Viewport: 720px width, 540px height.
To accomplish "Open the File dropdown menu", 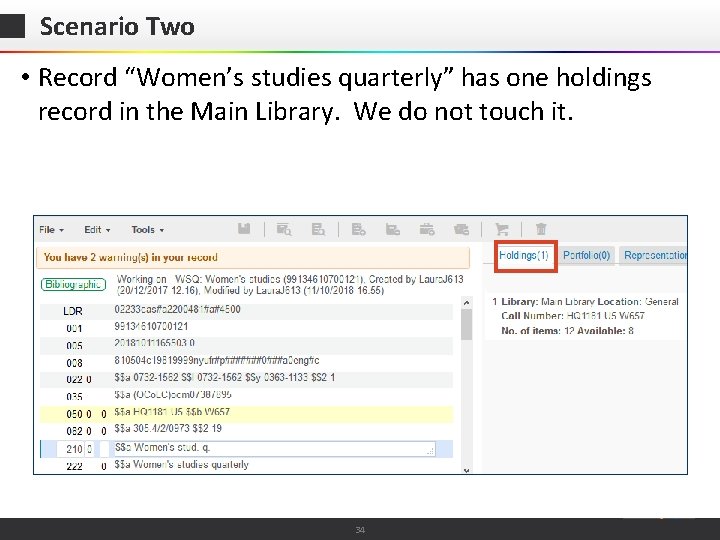I will [51, 230].
